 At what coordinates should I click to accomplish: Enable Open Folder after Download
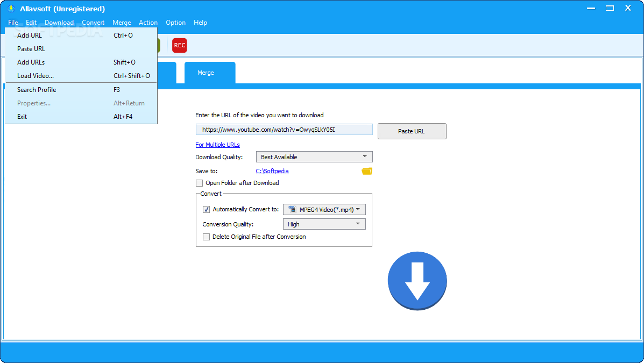click(x=199, y=183)
